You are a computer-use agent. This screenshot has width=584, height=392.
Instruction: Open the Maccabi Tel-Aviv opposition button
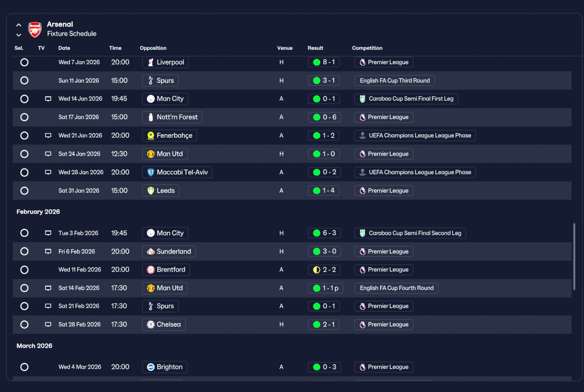tap(177, 172)
